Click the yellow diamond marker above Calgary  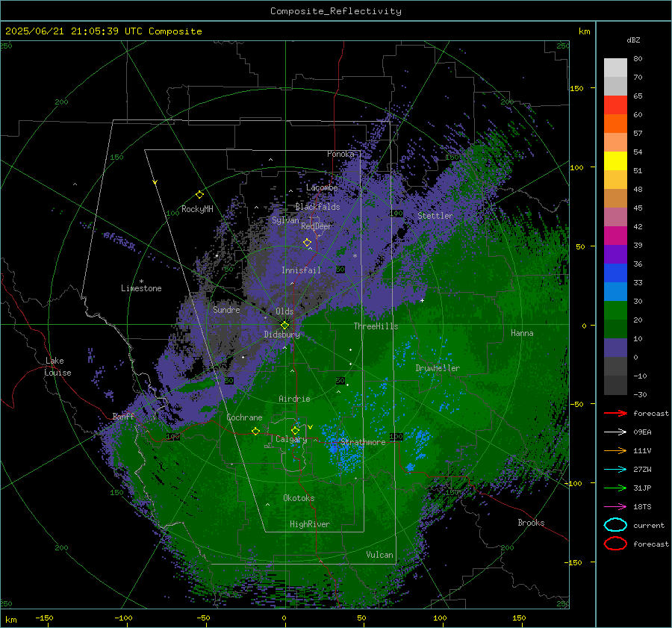pyautogui.click(x=295, y=430)
